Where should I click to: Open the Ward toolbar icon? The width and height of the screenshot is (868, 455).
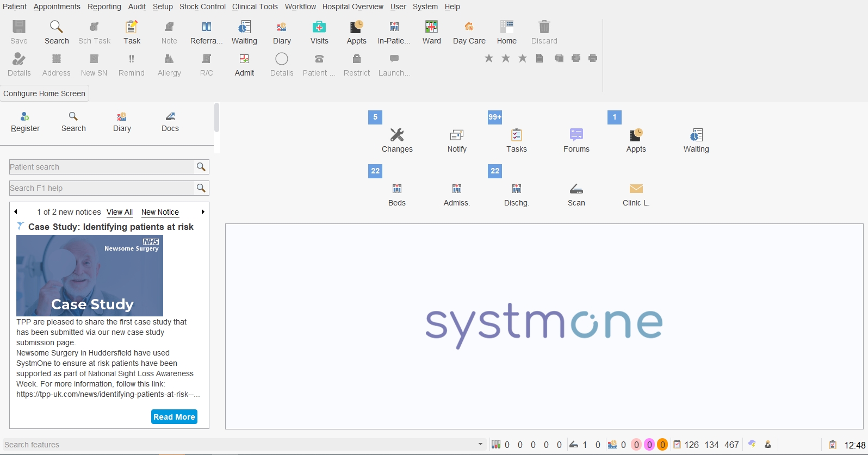(432, 32)
